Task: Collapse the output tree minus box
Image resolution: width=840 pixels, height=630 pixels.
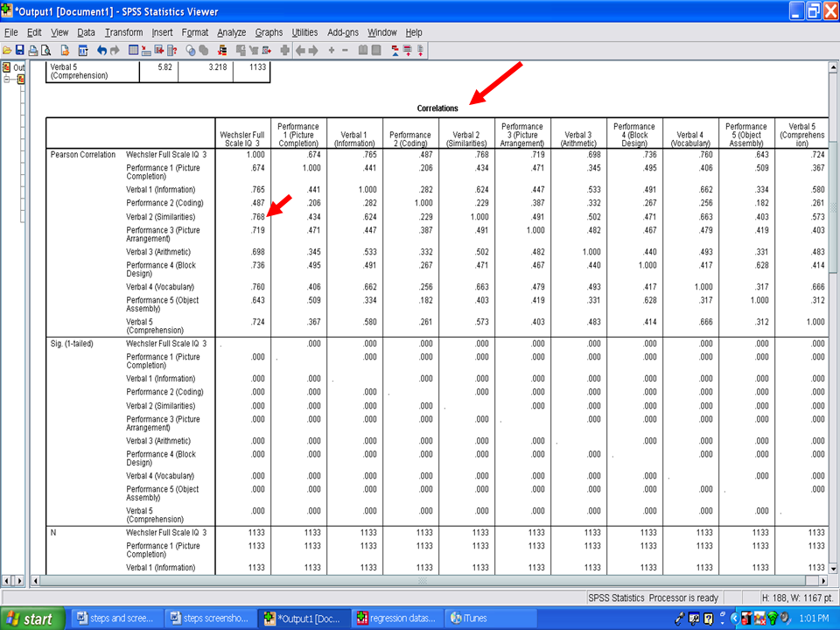Action: click(8, 79)
